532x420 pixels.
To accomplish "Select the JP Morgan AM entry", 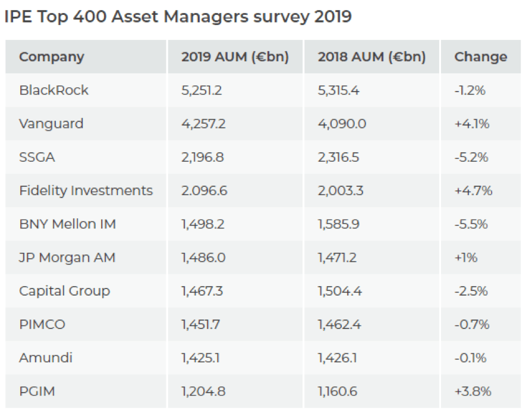I will point(67,258).
